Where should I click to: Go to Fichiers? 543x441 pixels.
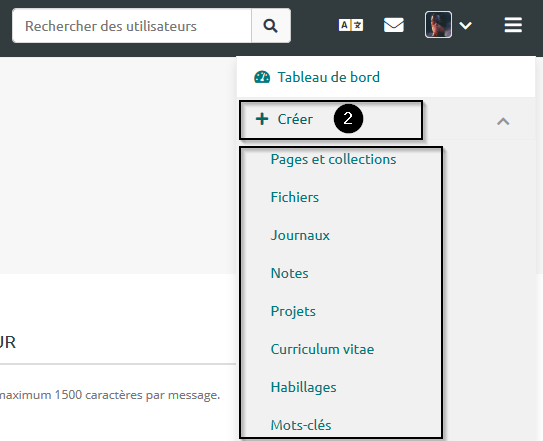[x=294, y=197]
